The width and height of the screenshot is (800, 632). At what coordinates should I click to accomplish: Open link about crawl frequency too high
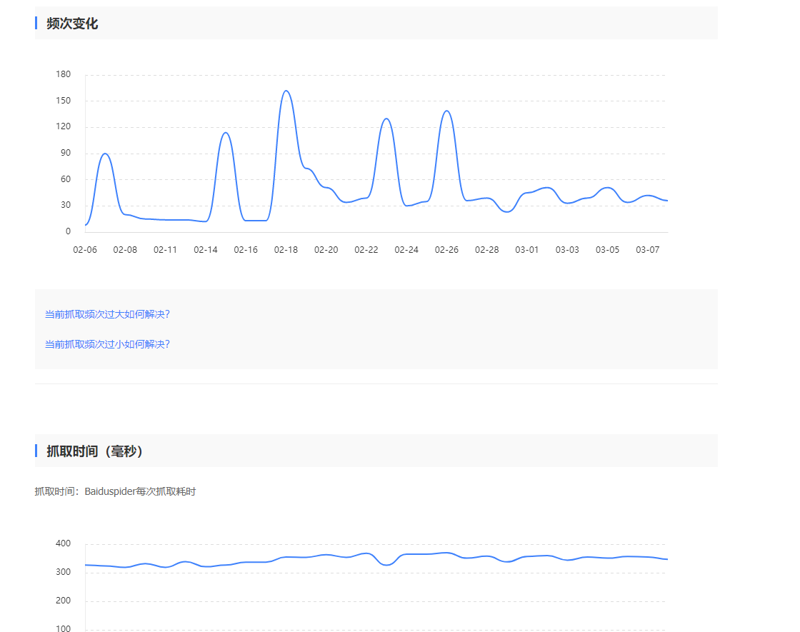107,314
